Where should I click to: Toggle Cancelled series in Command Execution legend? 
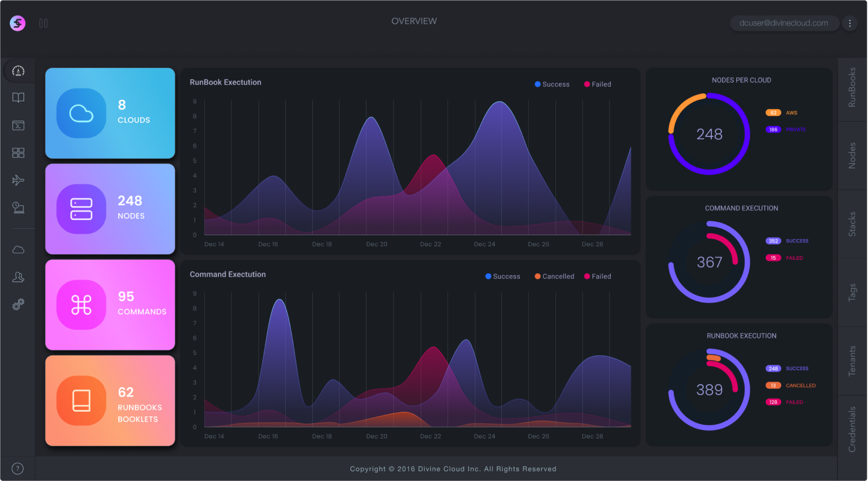pos(554,276)
